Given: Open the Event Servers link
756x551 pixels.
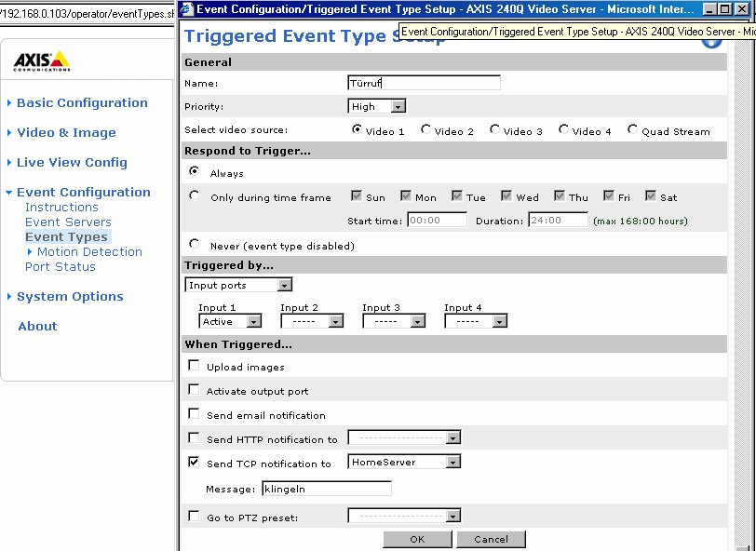Looking at the screenshot, I should 68,222.
